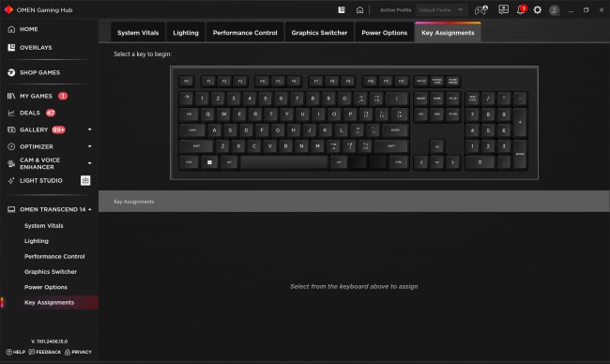The image size is (610, 364).
Task: Click the Key Assignments panel header
Action: (354, 202)
